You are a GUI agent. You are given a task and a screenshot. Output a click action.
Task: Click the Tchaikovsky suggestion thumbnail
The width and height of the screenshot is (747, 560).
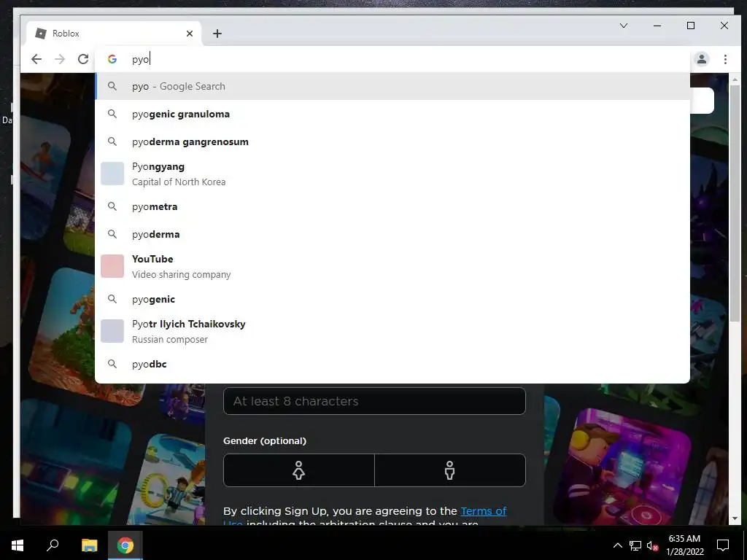click(112, 331)
